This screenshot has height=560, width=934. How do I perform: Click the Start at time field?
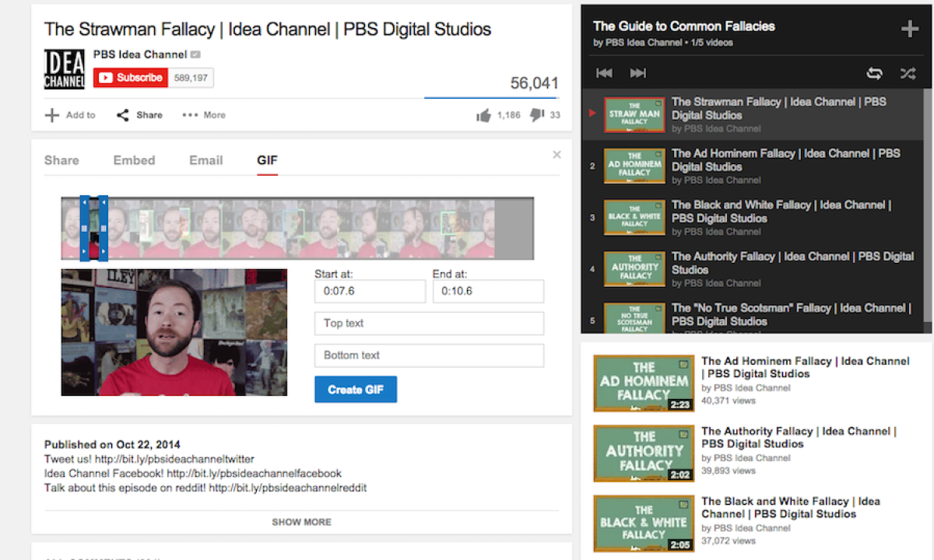(x=370, y=292)
